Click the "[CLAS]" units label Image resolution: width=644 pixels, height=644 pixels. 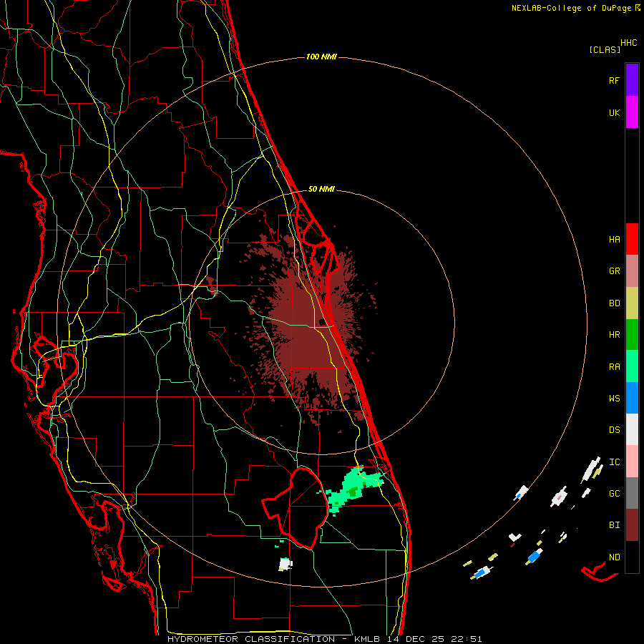605,49
